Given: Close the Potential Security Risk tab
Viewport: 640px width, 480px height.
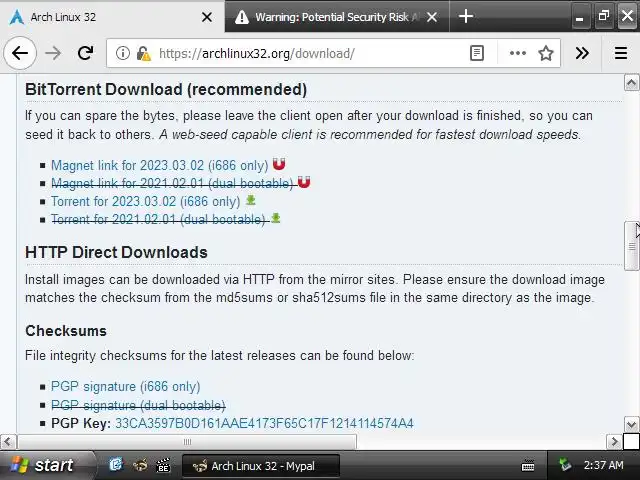Looking at the screenshot, I should pos(432,17).
